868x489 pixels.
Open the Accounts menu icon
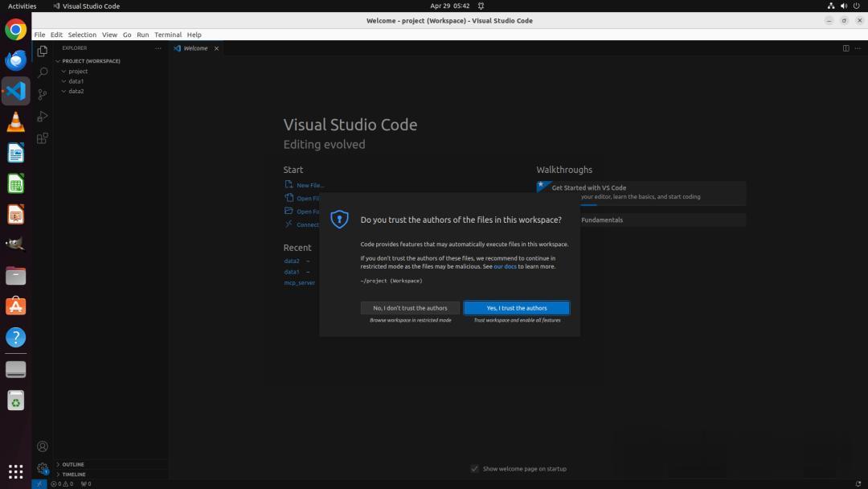coord(42,446)
